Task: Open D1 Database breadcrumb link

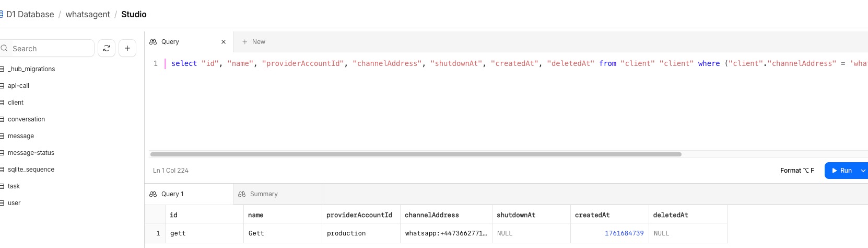Action: coord(30,14)
